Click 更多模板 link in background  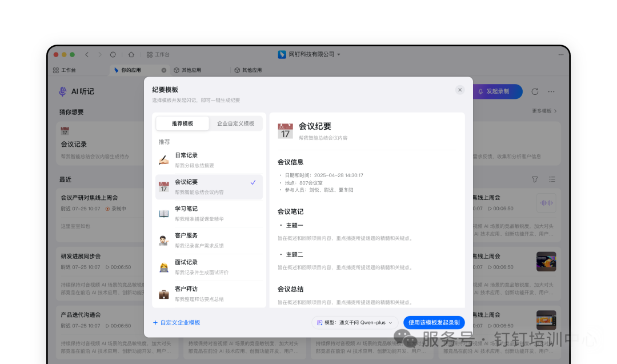tap(544, 111)
